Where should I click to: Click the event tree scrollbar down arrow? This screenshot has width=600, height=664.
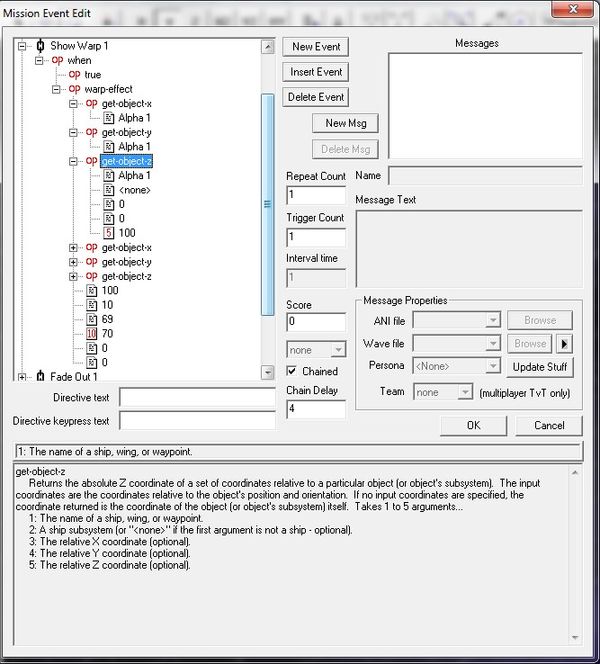click(x=267, y=372)
